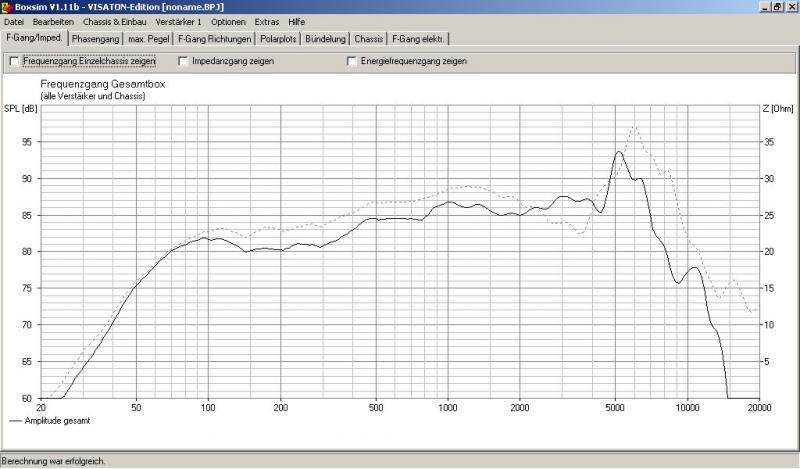
Task: Open the Bearbeiten menu
Action: click(x=53, y=21)
